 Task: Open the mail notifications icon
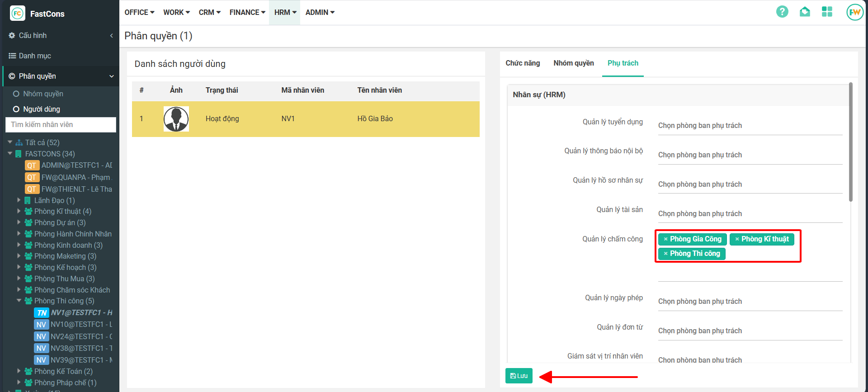pos(805,12)
